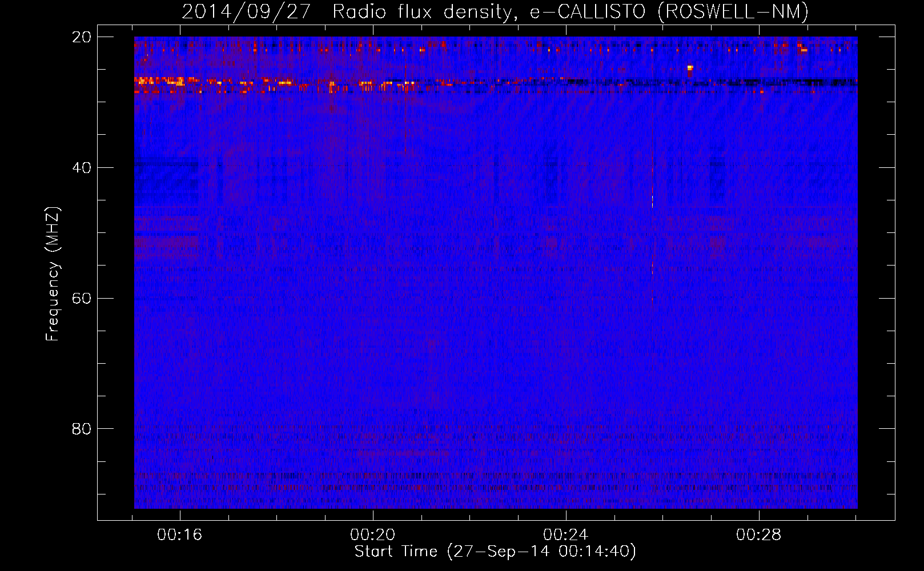Screen dimensions: 924x571
Task: Click the 40 frequency tick label
Action: coord(81,168)
